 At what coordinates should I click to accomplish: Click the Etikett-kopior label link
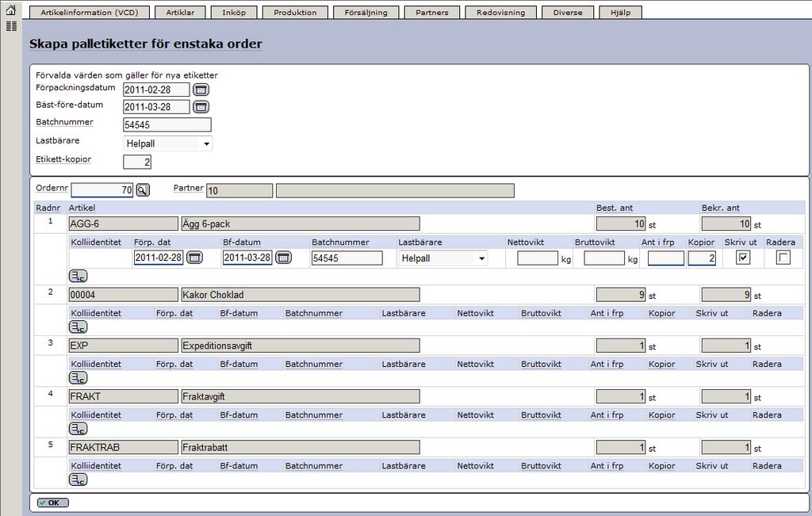click(63, 159)
